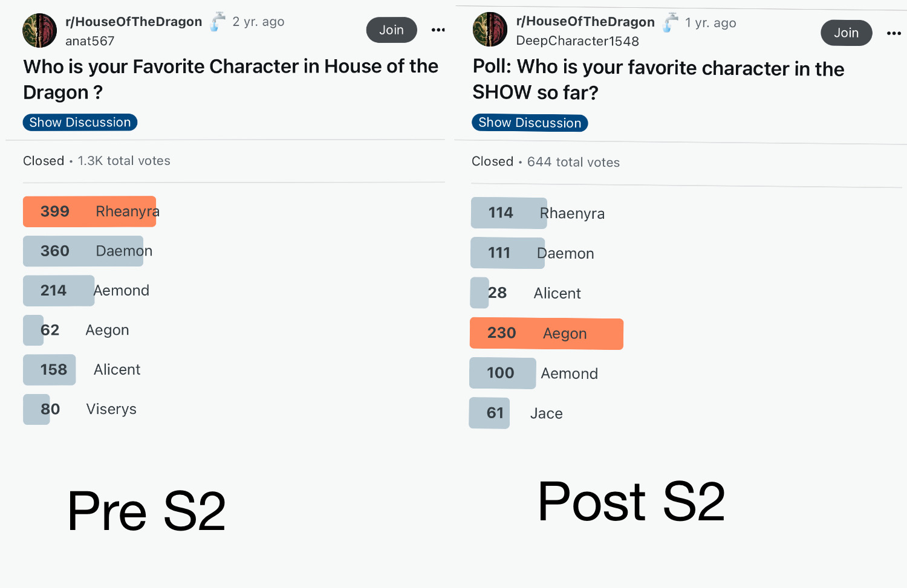This screenshot has height=588, width=907.
Task: Open r/HouseOfTheDragon link in left post
Action: pyautogui.click(x=134, y=22)
